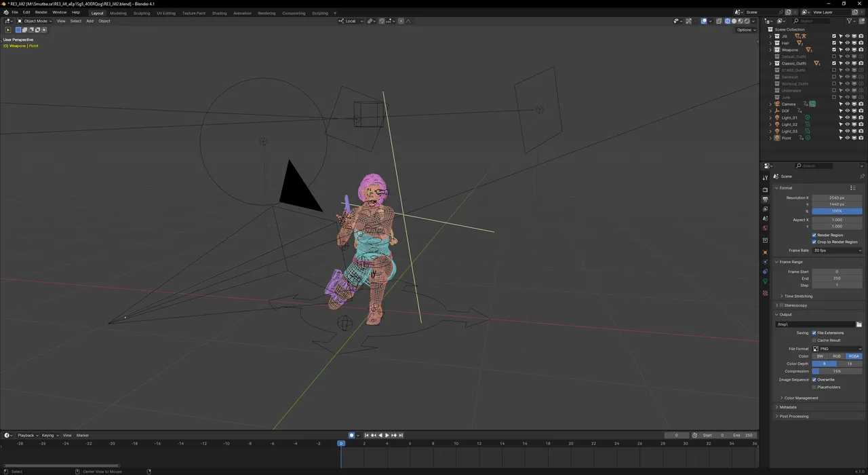Click the Format presets list icon
Screen dimensions: 868x475
pos(853,188)
